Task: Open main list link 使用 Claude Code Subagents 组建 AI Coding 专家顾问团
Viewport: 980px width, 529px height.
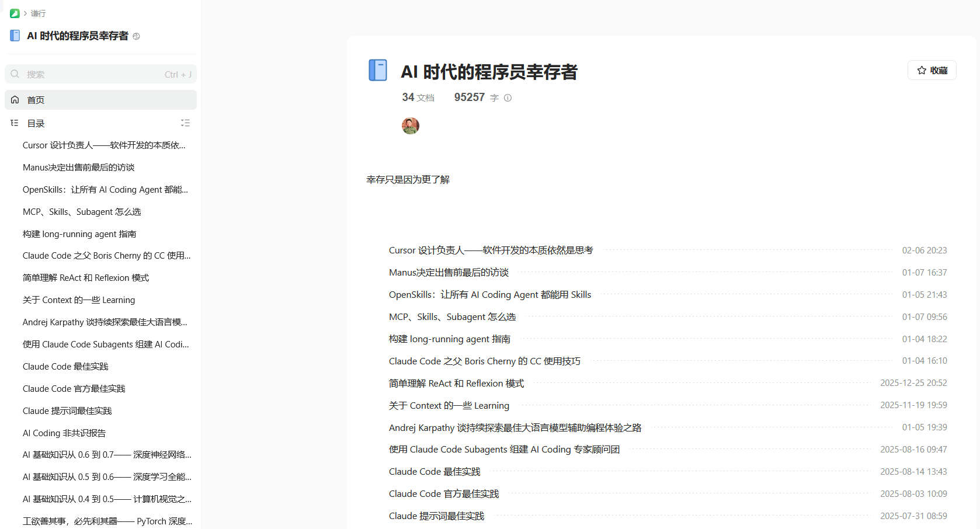Action: pyautogui.click(x=505, y=450)
